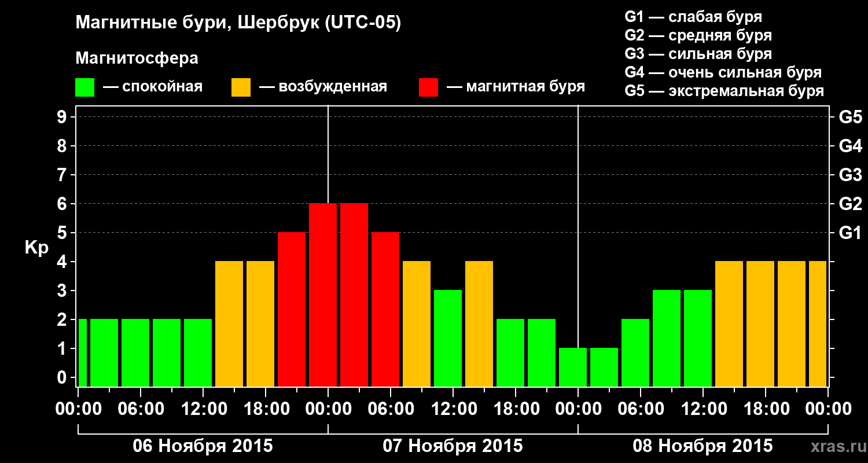Click the '— спокойная' legend label
The image size is (868, 463).
[153, 87]
